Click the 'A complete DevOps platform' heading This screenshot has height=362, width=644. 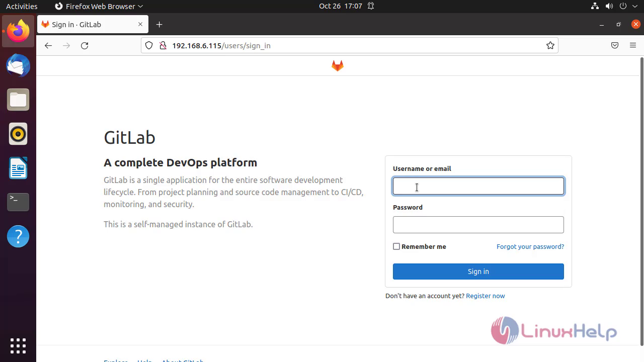point(180,162)
